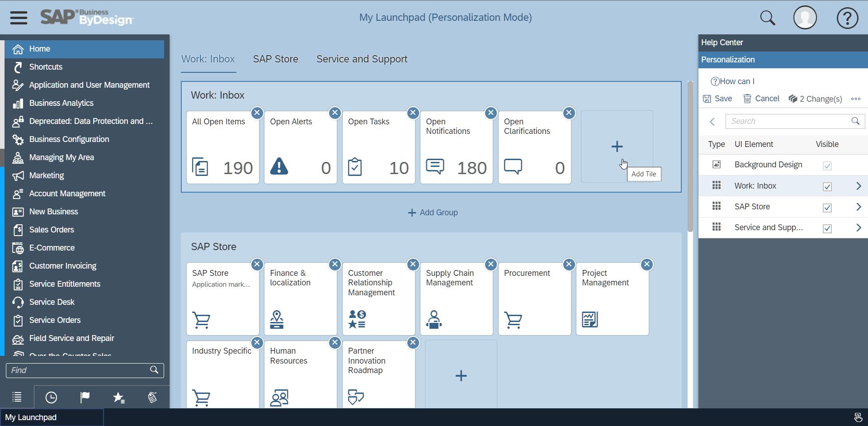Click the search magnifier in header

point(767,18)
